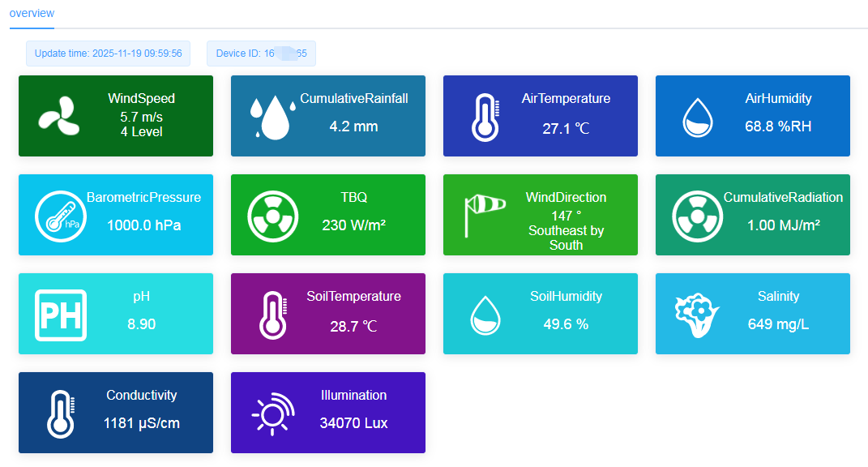The width and height of the screenshot is (868, 467).
Task: Select the droplet icon on SoilHumidity card
Action: pos(484,313)
